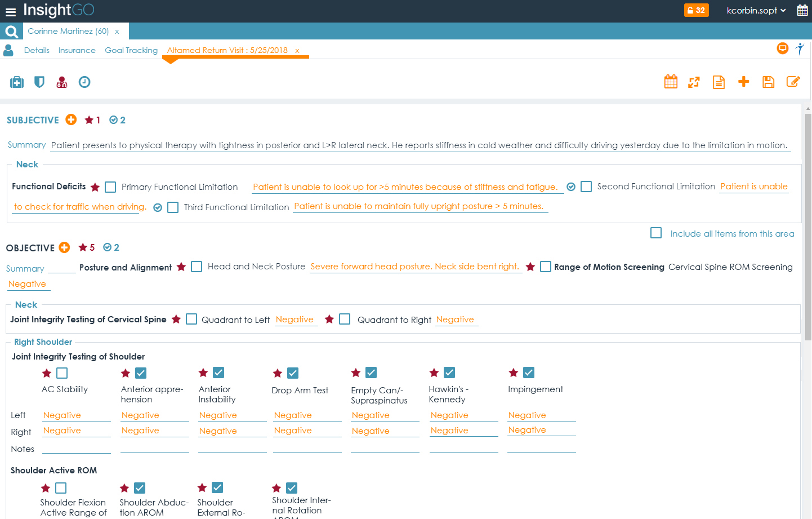Click the patient search magnifier icon
812x519 pixels.
point(11,32)
